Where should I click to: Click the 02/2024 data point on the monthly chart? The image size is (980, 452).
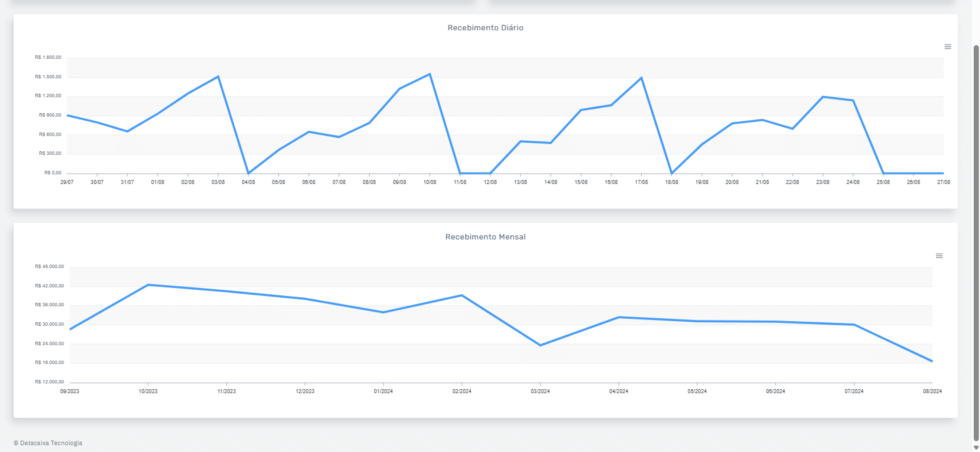[x=462, y=295]
